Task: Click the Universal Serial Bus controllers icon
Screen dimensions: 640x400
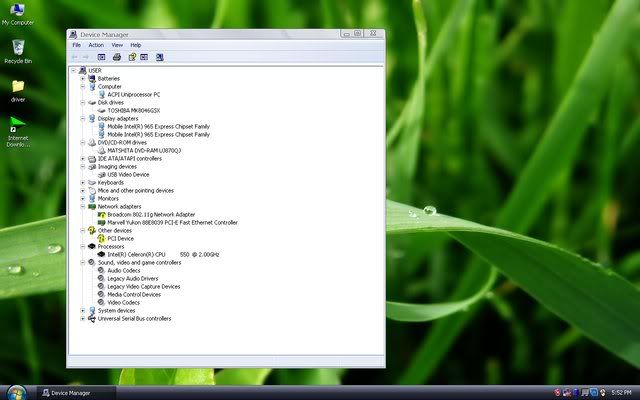Action: pos(92,318)
